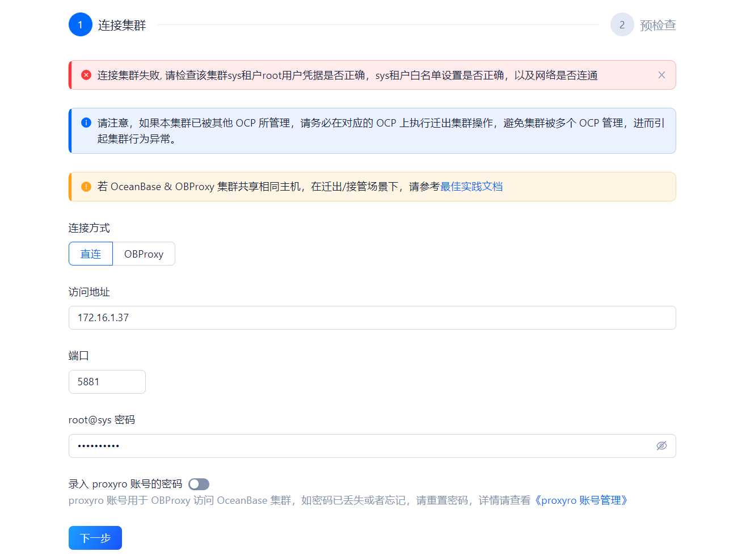
Task: Click the OCP multi-management notice text
Action: (381, 130)
